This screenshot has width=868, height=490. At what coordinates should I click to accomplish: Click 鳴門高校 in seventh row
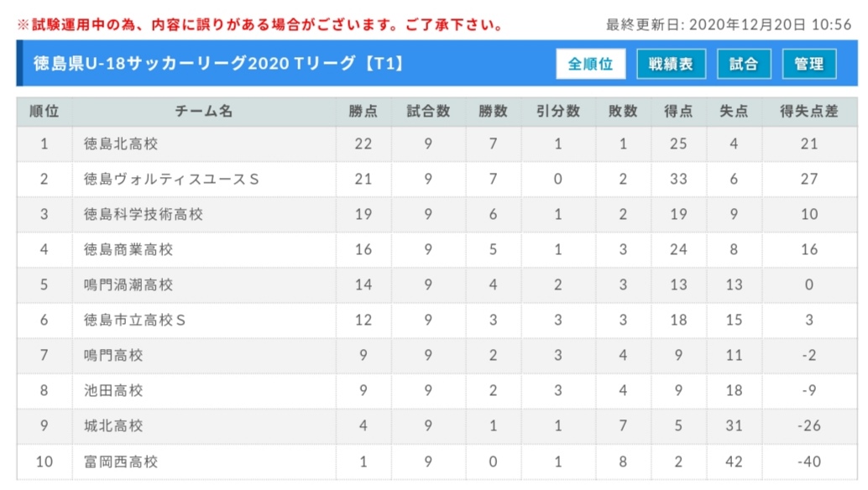tap(113, 355)
